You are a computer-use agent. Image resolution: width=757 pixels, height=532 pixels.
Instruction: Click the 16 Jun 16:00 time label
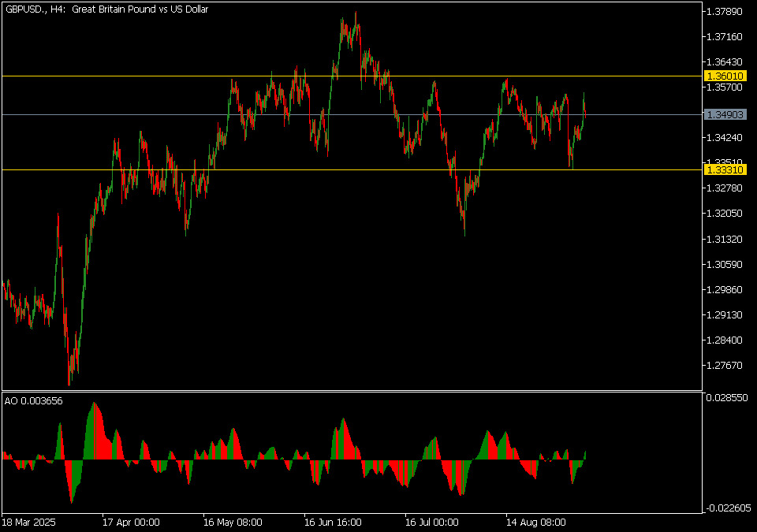[x=333, y=523]
